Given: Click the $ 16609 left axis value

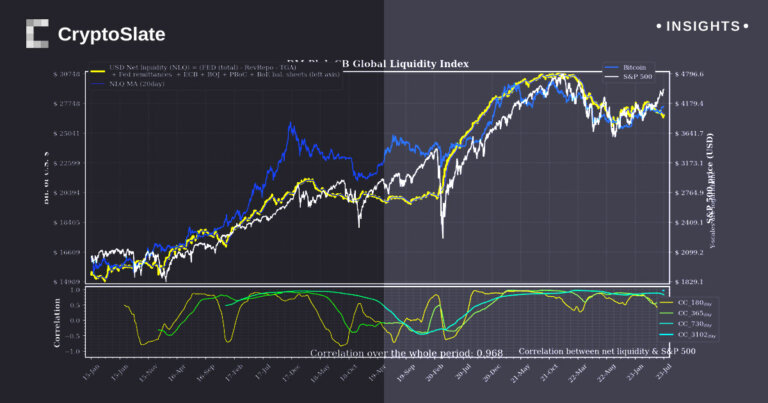Looking at the screenshot, I should [x=67, y=252].
